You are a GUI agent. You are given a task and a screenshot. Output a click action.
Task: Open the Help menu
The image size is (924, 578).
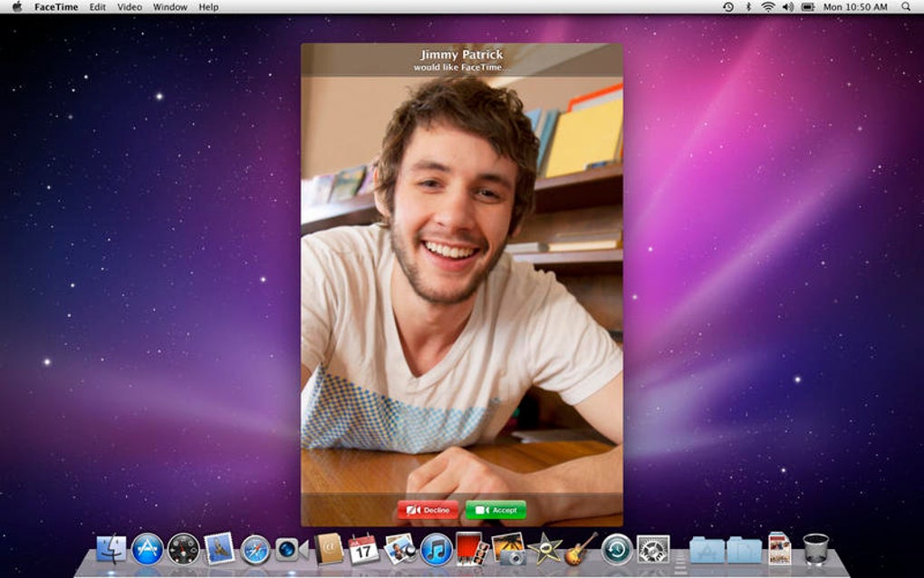[x=208, y=7]
